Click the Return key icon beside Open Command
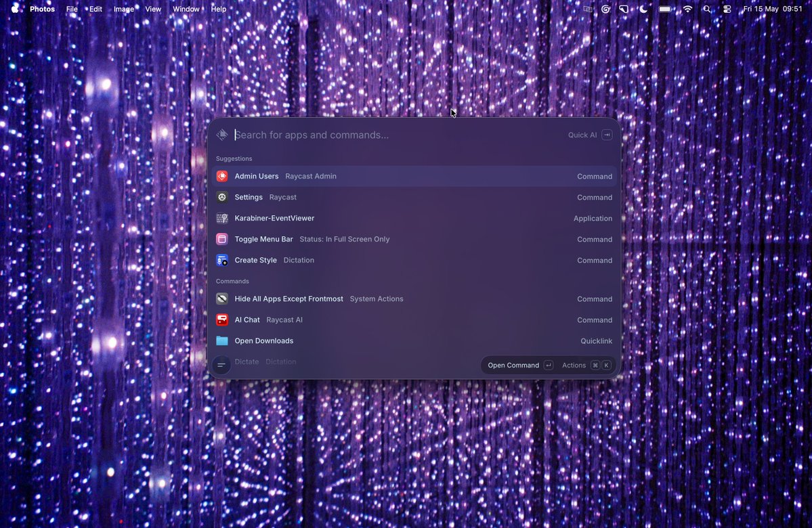The height and width of the screenshot is (528, 812). tap(549, 366)
